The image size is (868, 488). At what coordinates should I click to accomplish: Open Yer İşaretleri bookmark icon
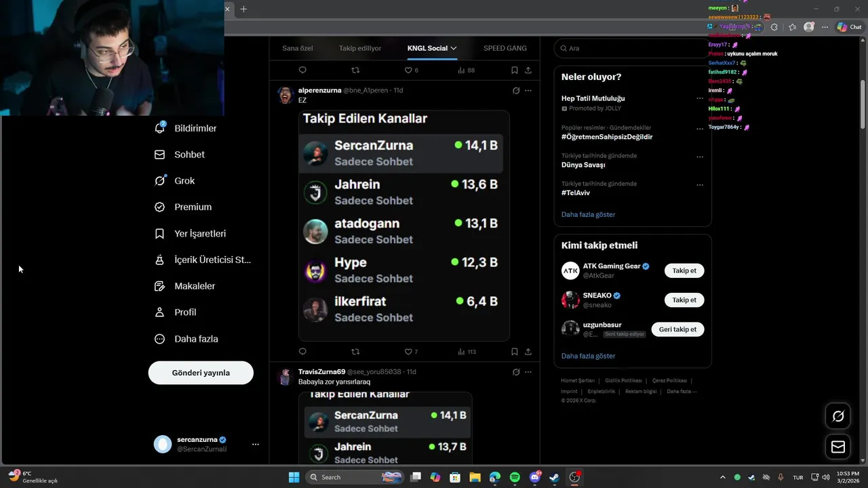tap(160, 233)
